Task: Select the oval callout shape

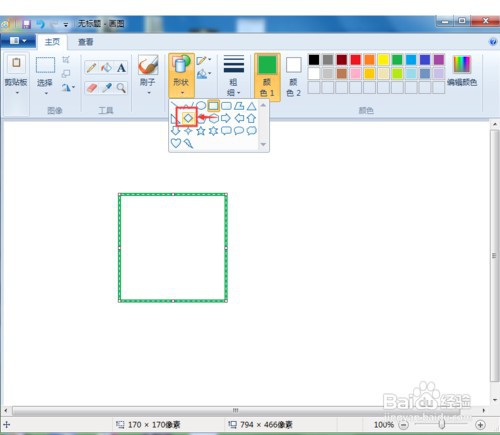Action: 239,131
